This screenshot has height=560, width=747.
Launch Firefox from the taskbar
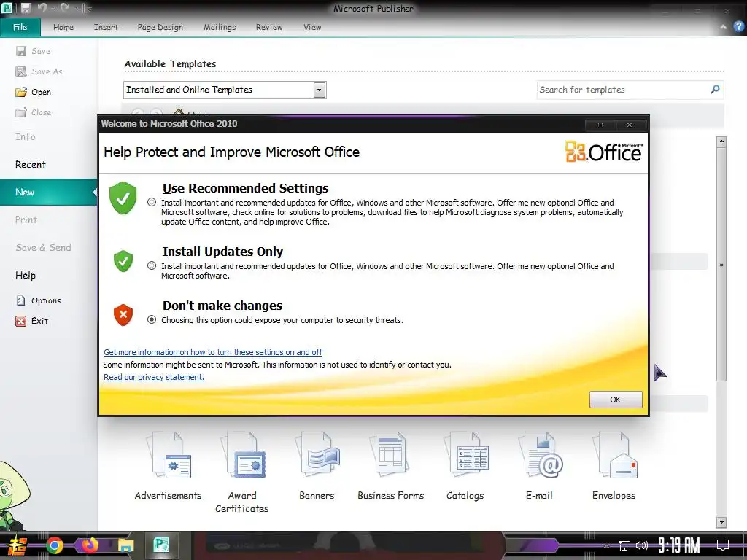coord(90,545)
